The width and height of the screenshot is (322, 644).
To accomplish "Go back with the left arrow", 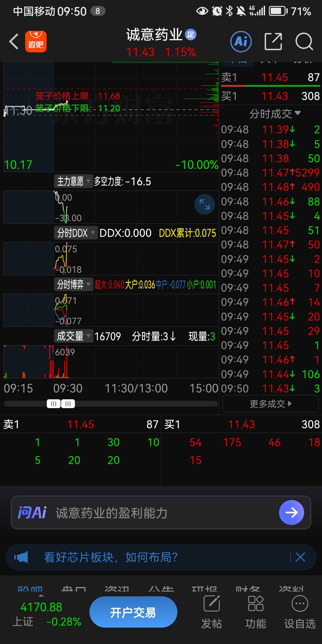I will click(14, 41).
